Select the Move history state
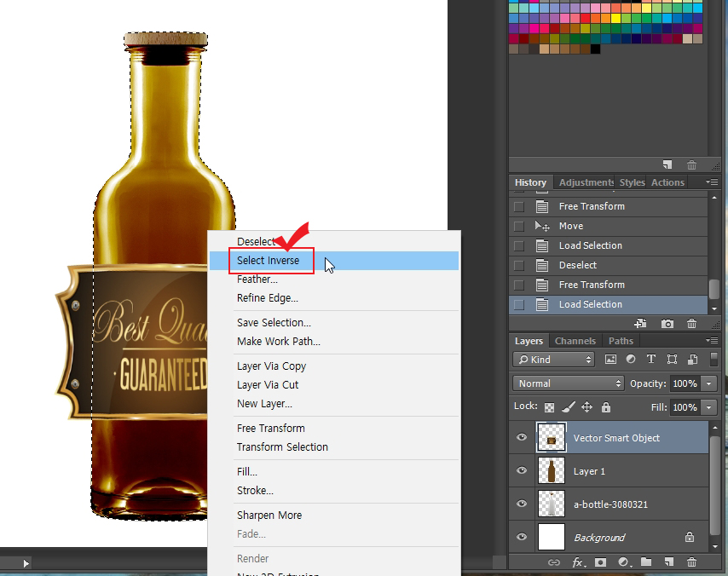Image resolution: width=728 pixels, height=576 pixels. pyautogui.click(x=608, y=226)
